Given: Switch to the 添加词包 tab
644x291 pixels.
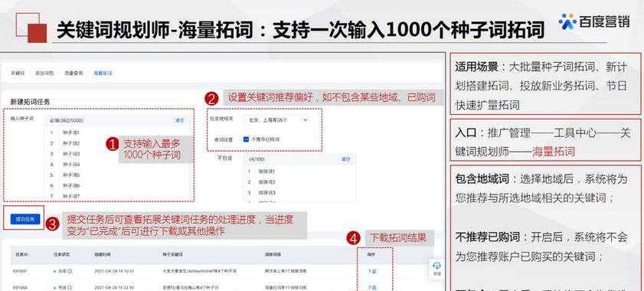Looking at the screenshot, I should (x=44, y=74).
